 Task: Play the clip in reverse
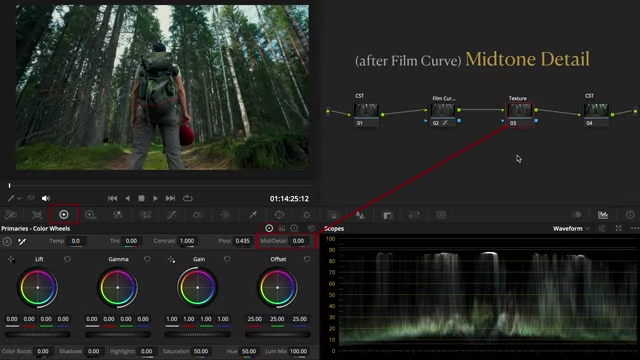pyautogui.click(x=127, y=198)
